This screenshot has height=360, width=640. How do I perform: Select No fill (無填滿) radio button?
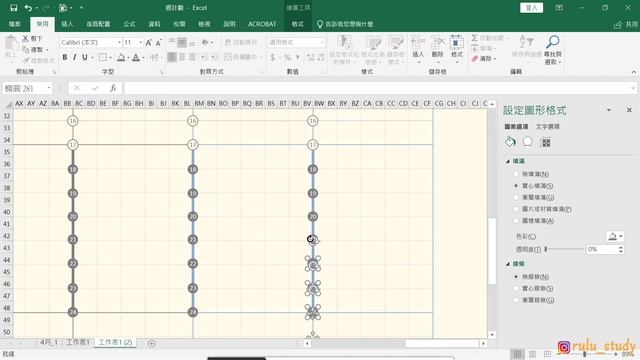516,174
